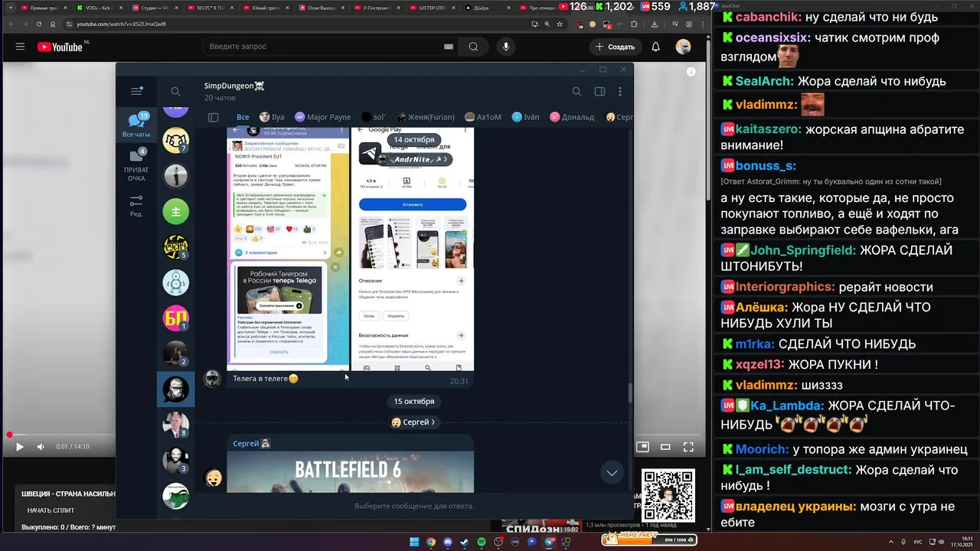This screenshot has height=551, width=980.
Task: Open Discord from the taskbar
Action: coord(448,542)
